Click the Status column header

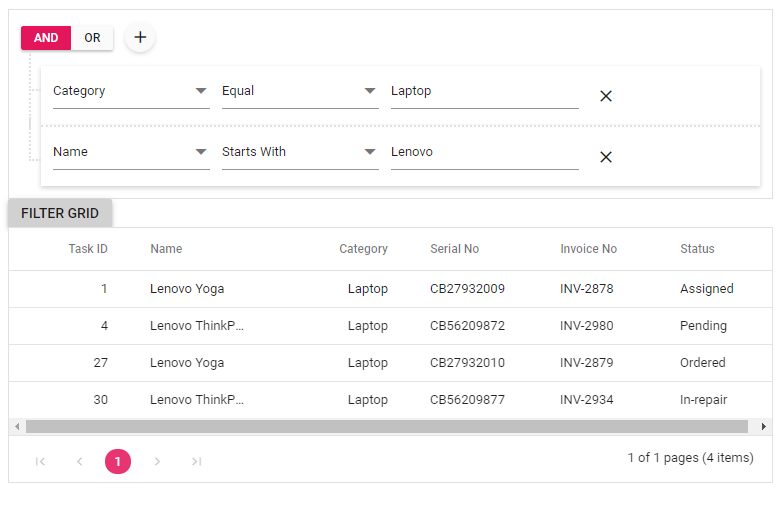click(x=697, y=249)
